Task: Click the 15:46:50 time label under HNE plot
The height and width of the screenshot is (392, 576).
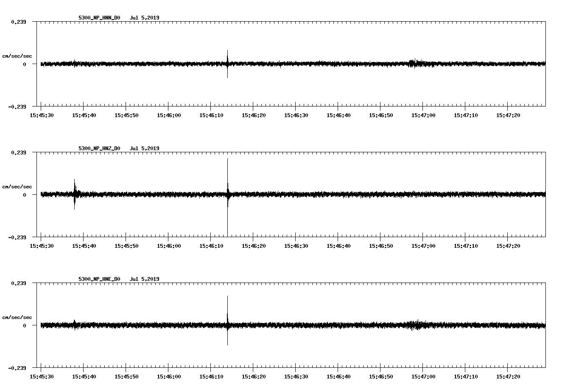Action: [x=381, y=376]
